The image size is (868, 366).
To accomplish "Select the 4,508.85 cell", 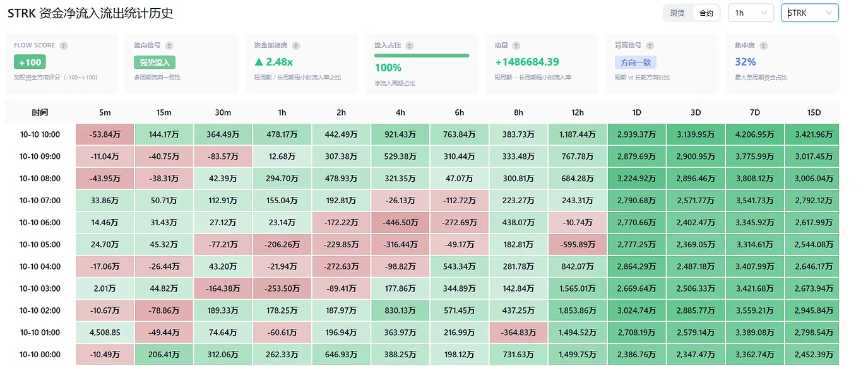I will pos(105,333).
